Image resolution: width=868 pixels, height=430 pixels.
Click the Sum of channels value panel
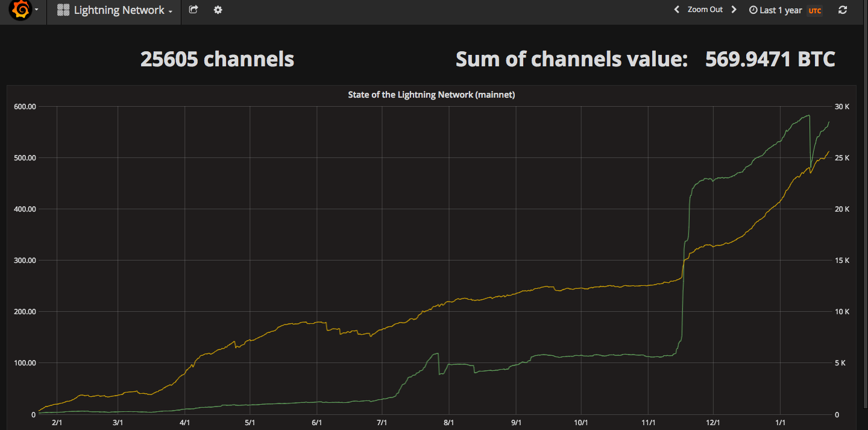pyautogui.click(x=646, y=58)
